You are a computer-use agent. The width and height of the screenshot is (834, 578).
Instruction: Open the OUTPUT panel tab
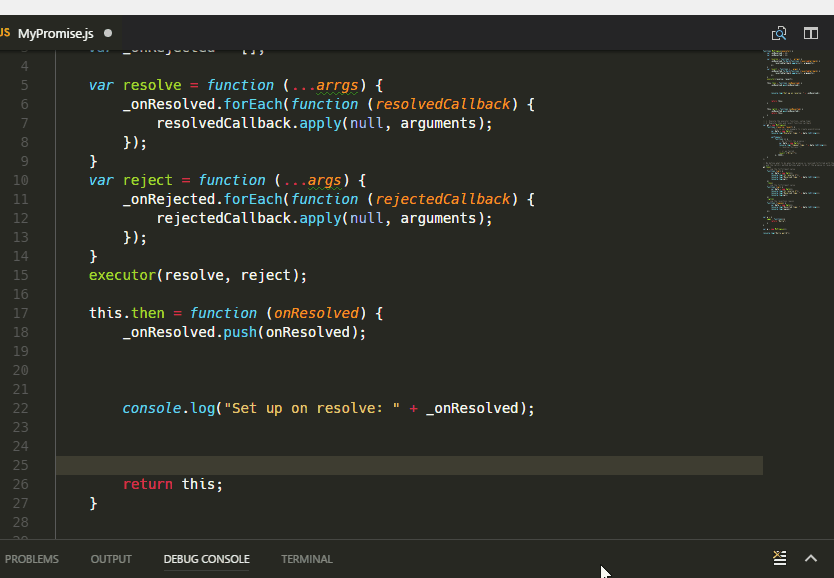click(111, 559)
